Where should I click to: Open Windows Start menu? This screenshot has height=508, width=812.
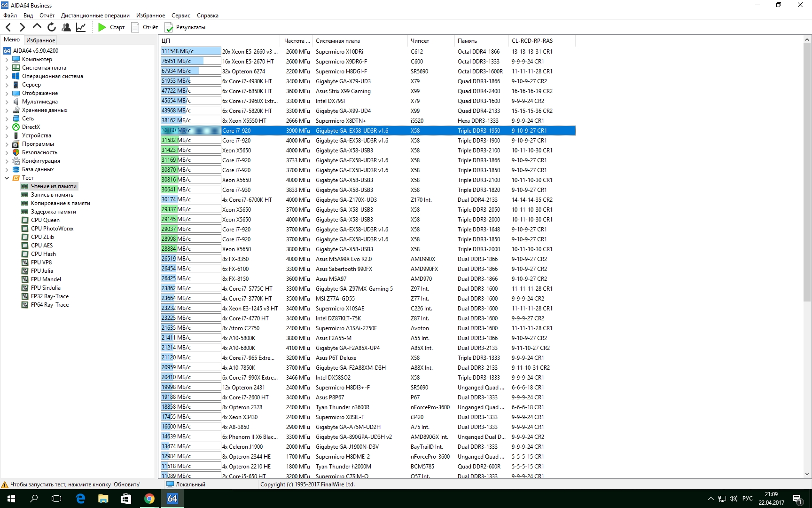(x=11, y=499)
